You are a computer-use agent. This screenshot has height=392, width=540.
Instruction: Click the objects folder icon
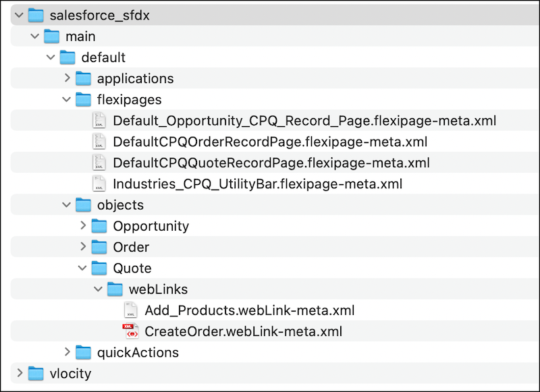point(83,205)
